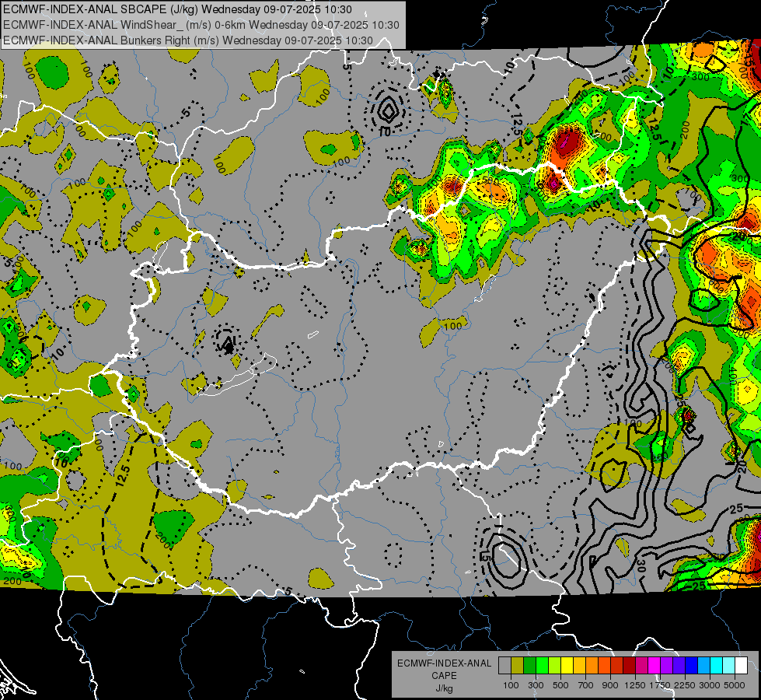This screenshot has width=761, height=700.
Task: Click the pure blue legend swatch
Action: (692, 666)
